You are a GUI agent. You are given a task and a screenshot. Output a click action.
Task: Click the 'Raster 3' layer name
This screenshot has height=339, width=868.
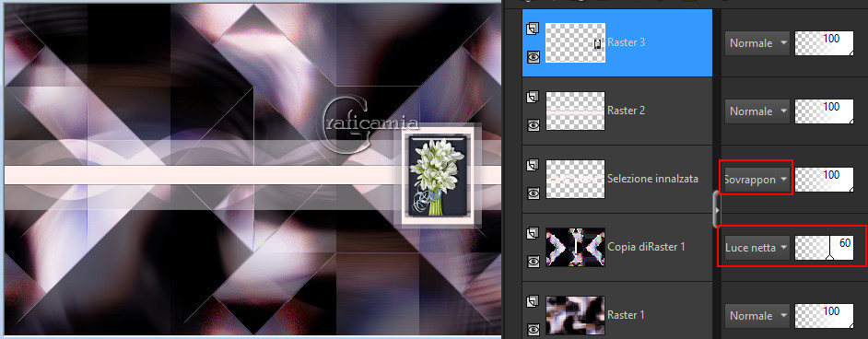(x=626, y=42)
